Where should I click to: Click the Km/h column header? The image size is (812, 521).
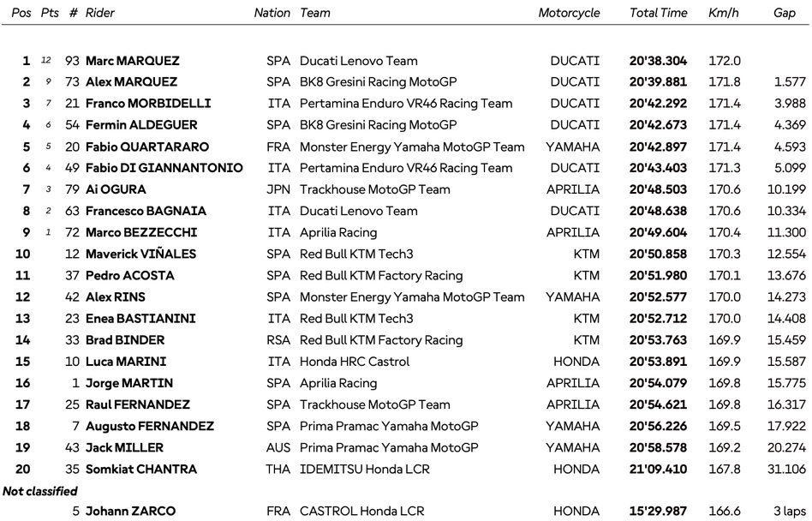pos(723,13)
